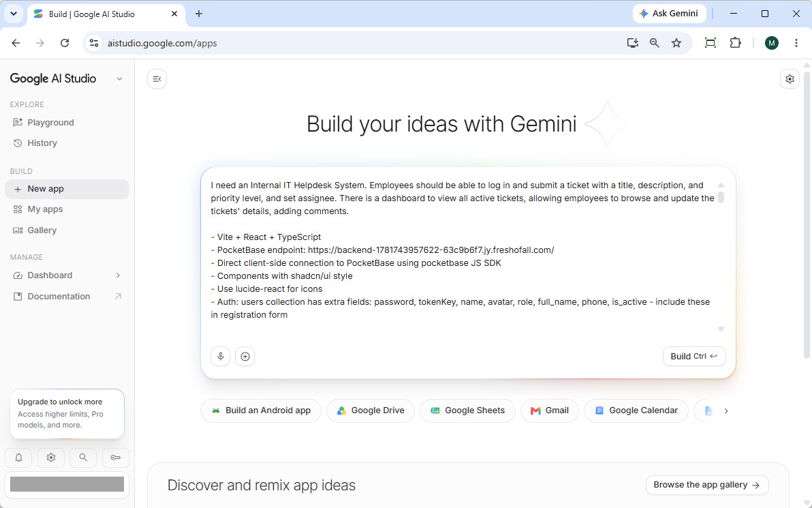
Task: Expand the Dashboard submenu chevron
Action: point(118,275)
